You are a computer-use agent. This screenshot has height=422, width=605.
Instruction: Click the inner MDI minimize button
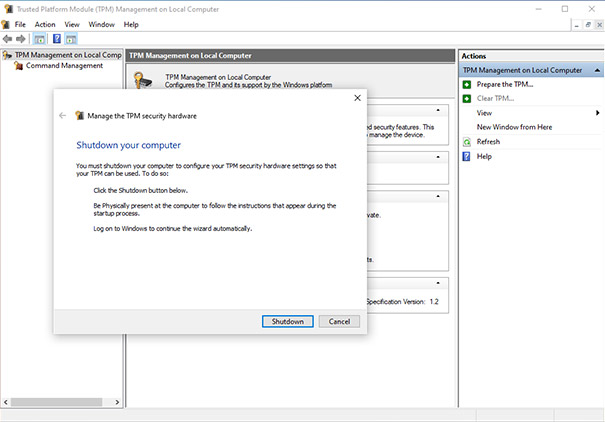pos(576,25)
